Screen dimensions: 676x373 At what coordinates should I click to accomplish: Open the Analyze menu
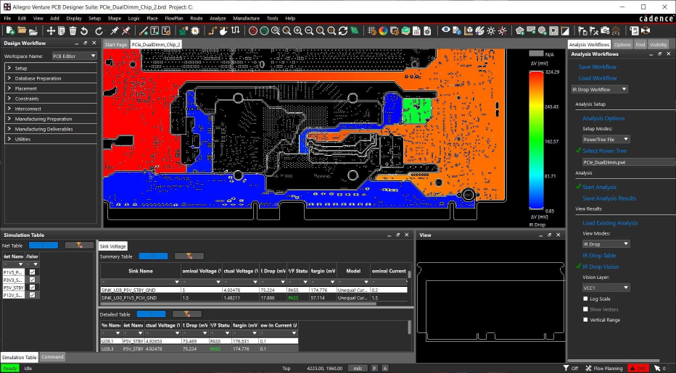tap(218, 19)
